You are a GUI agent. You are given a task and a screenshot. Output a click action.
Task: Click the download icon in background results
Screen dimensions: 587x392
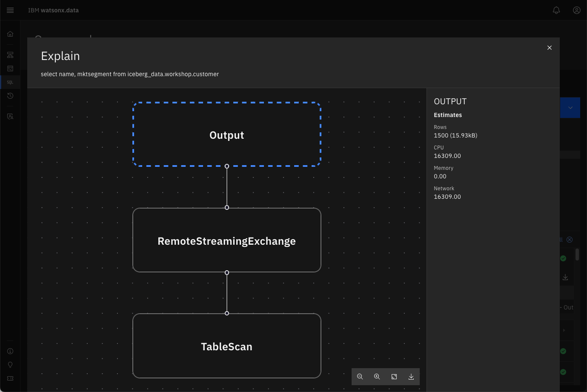click(x=565, y=277)
